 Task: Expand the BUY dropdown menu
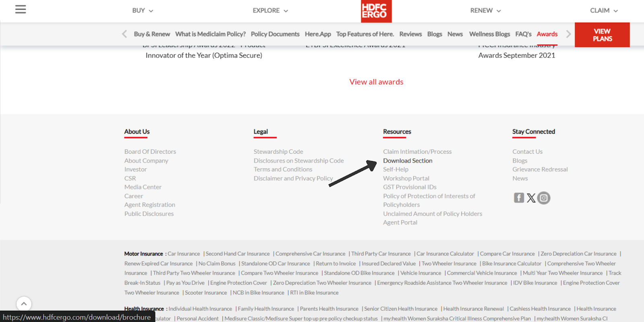click(142, 10)
